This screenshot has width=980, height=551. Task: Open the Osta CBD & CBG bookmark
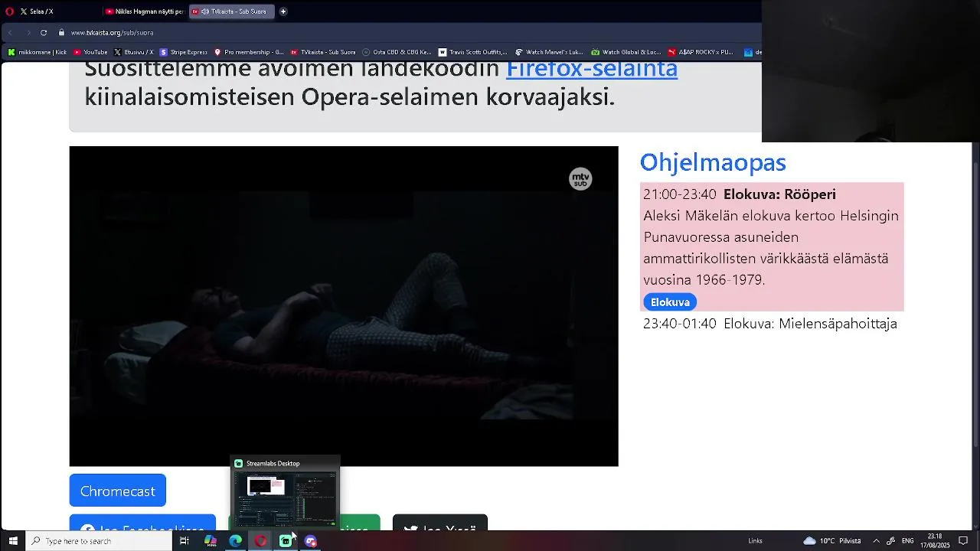pos(397,52)
